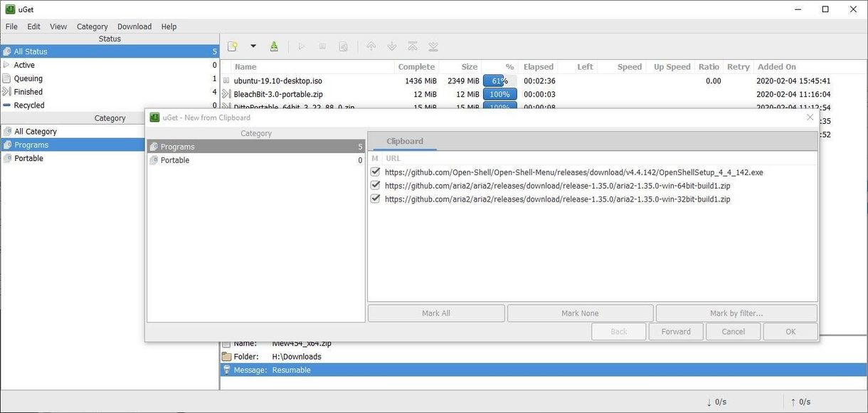Click the Runnable play toolbar icon
868x413 pixels.
pyautogui.click(x=301, y=46)
